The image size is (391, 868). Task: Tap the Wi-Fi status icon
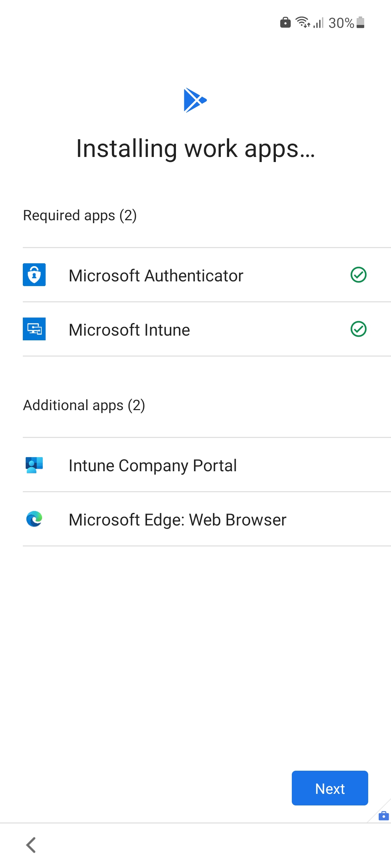[303, 22]
